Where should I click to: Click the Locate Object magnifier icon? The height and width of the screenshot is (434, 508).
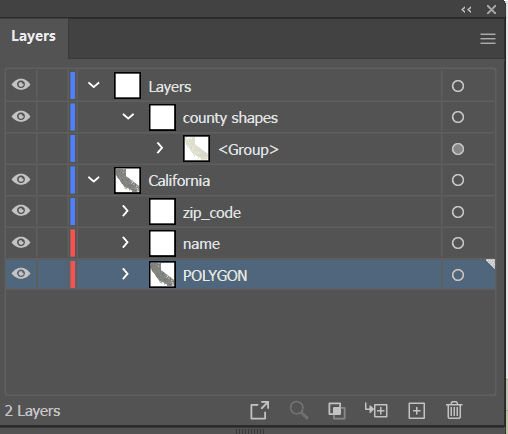pyautogui.click(x=299, y=410)
